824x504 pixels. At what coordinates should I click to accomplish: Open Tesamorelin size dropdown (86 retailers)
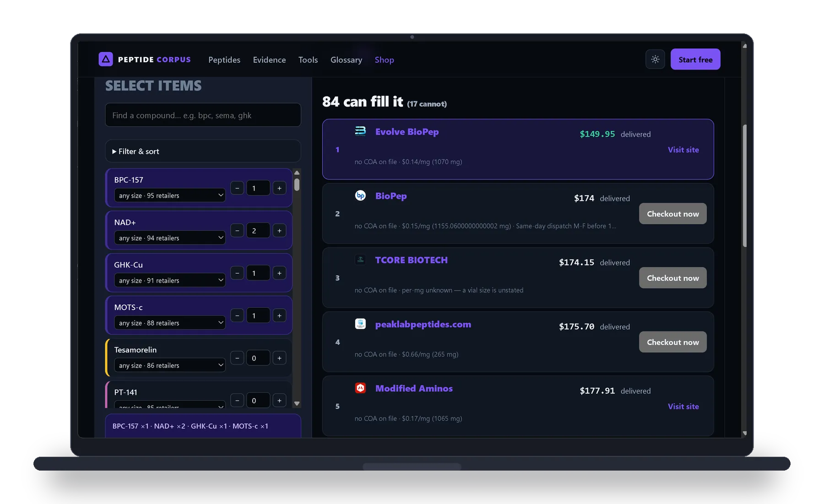[x=170, y=365]
